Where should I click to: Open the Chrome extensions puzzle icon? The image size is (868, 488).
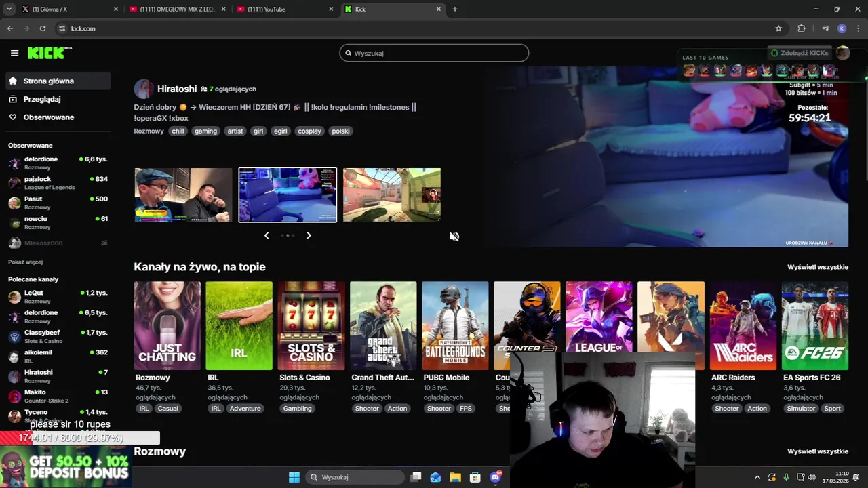pyautogui.click(x=802, y=28)
